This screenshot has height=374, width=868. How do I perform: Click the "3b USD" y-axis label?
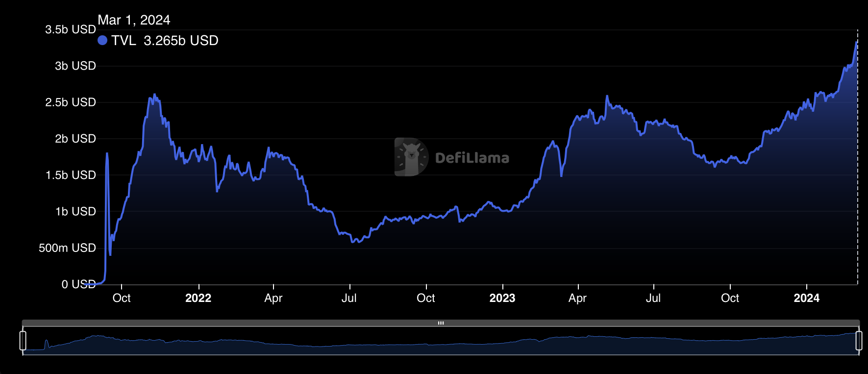tap(75, 66)
